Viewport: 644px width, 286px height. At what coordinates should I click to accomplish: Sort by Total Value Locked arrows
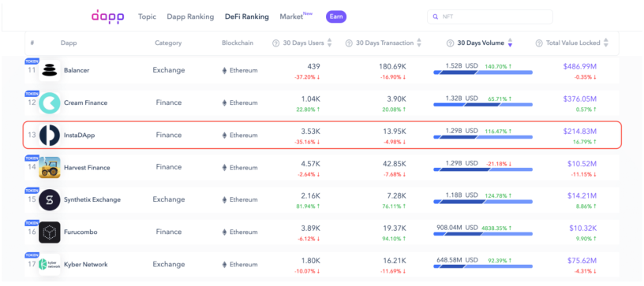tap(606, 43)
